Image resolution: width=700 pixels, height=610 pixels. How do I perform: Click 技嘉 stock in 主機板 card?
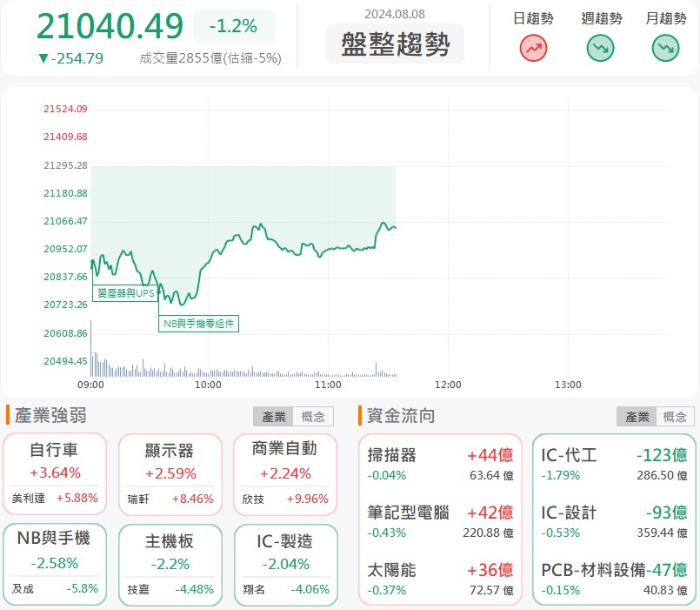(x=138, y=589)
